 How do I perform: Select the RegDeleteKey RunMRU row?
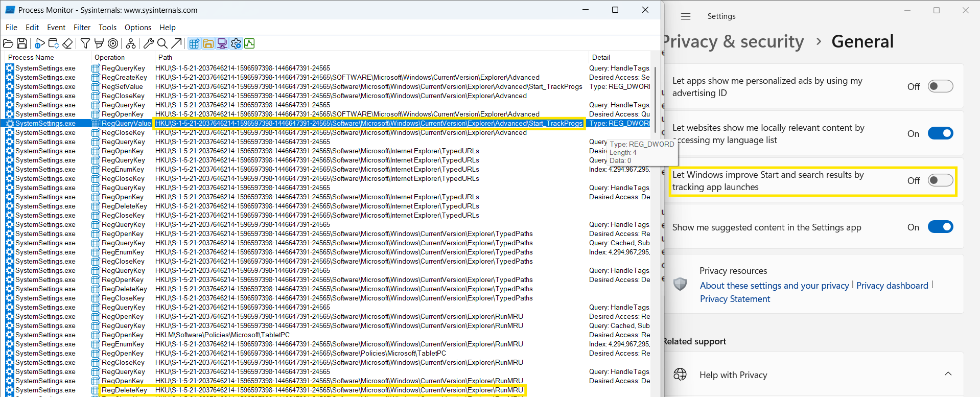[328, 390]
